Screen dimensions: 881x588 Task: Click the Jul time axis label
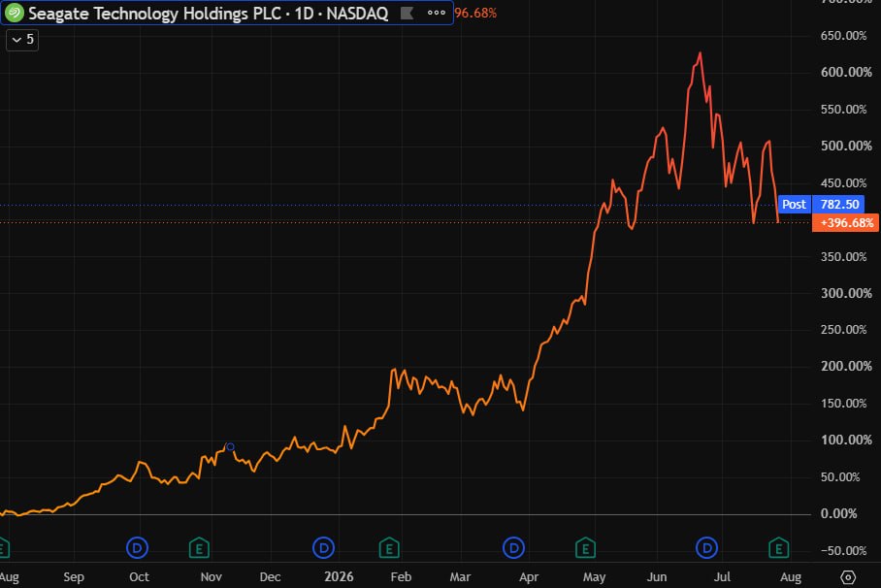(722, 577)
